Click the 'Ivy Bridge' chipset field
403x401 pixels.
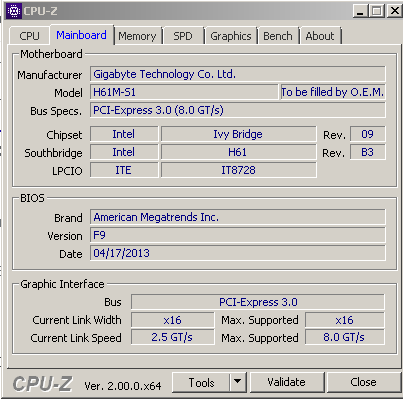coord(238,134)
